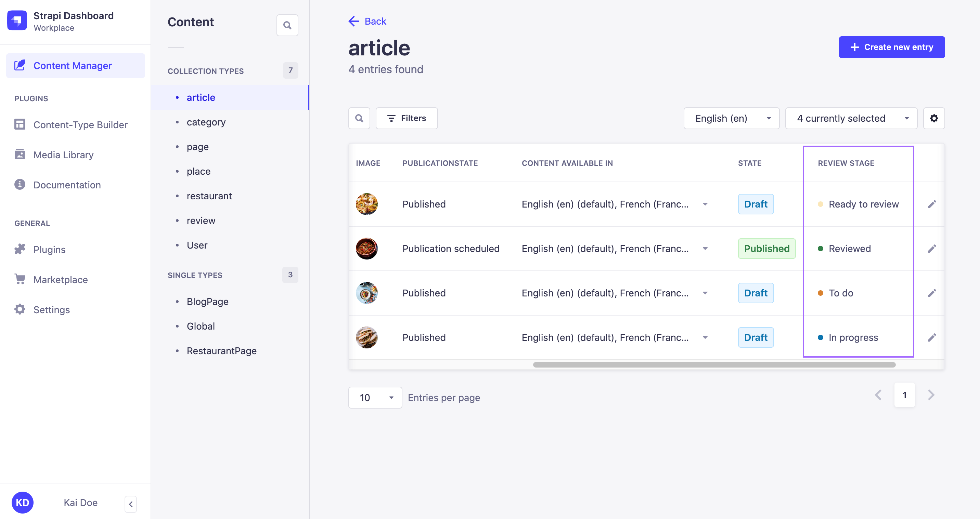Open list view settings gear
This screenshot has width=980, height=519.
point(933,118)
